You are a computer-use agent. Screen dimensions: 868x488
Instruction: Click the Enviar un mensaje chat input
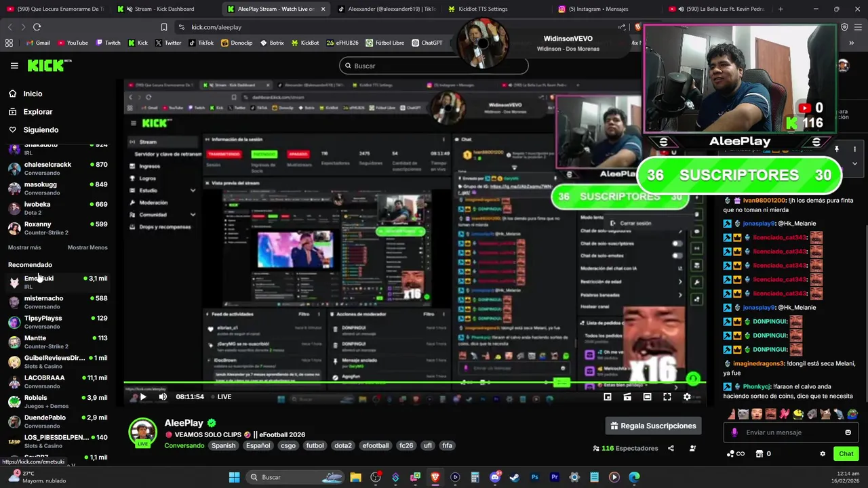[790, 432]
